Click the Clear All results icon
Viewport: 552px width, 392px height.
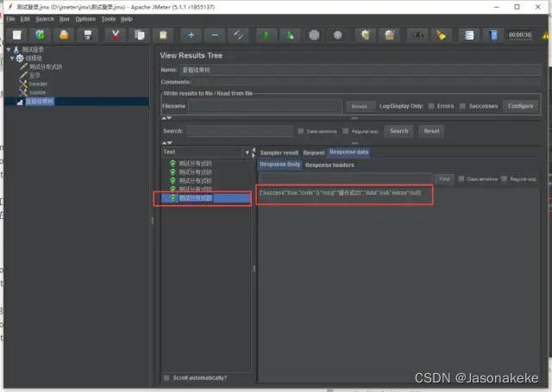click(x=389, y=34)
